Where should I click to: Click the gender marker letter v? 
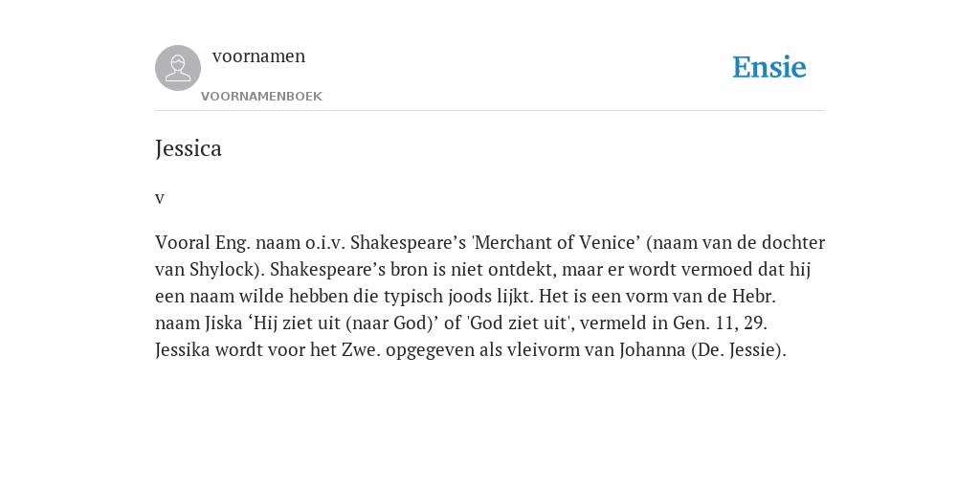coord(160,199)
